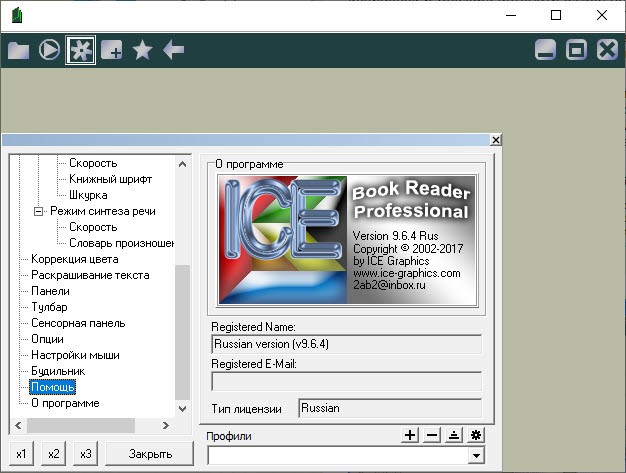Maximize reader using dark toolbar square icon

pos(576,50)
